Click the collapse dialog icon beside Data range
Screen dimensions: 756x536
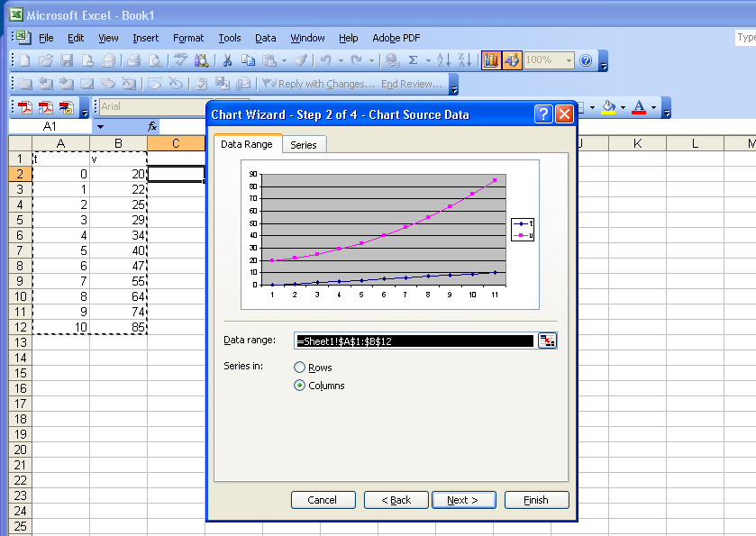point(547,341)
